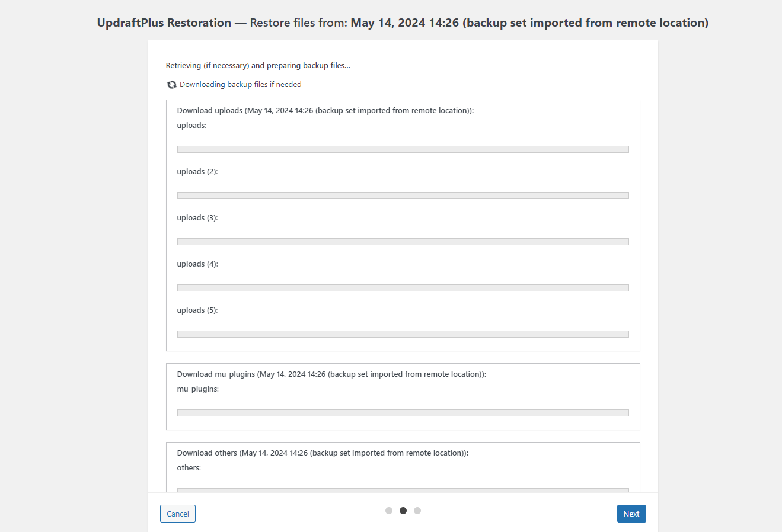Image resolution: width=782 pixels, height=532 pixels.
Task: Click the Download uploads section heading
Action: (x=325, y=111)
